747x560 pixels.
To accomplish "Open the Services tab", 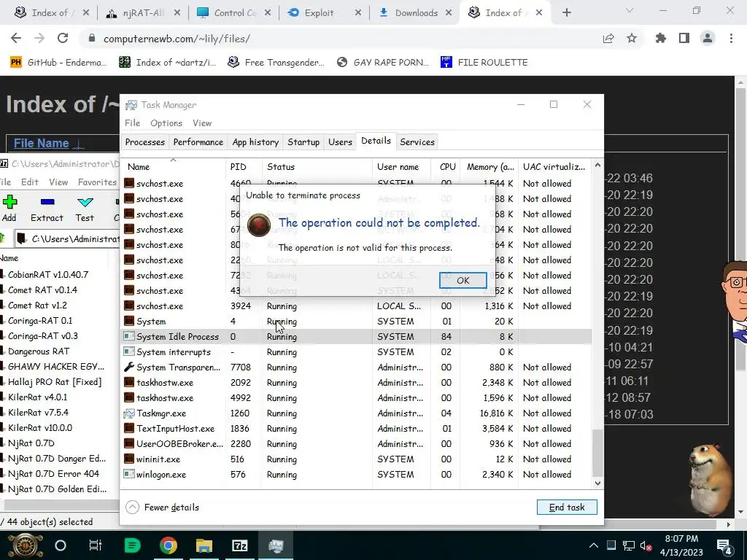I will click(417, 142).
